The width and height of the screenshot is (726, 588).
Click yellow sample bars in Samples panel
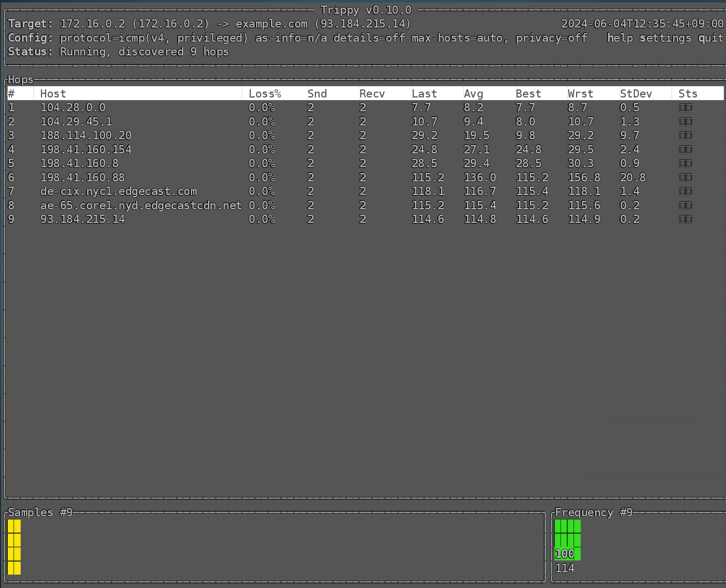click(14, 547)
